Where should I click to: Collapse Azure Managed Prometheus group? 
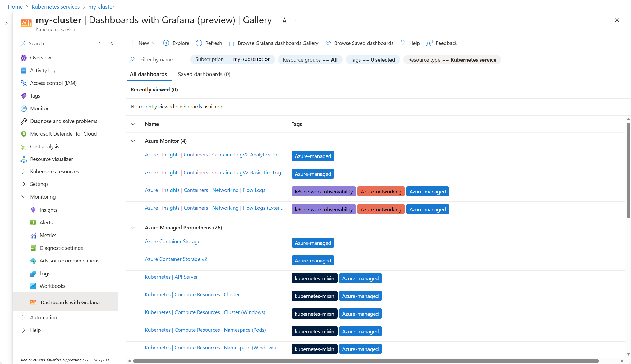coord(133,228)
